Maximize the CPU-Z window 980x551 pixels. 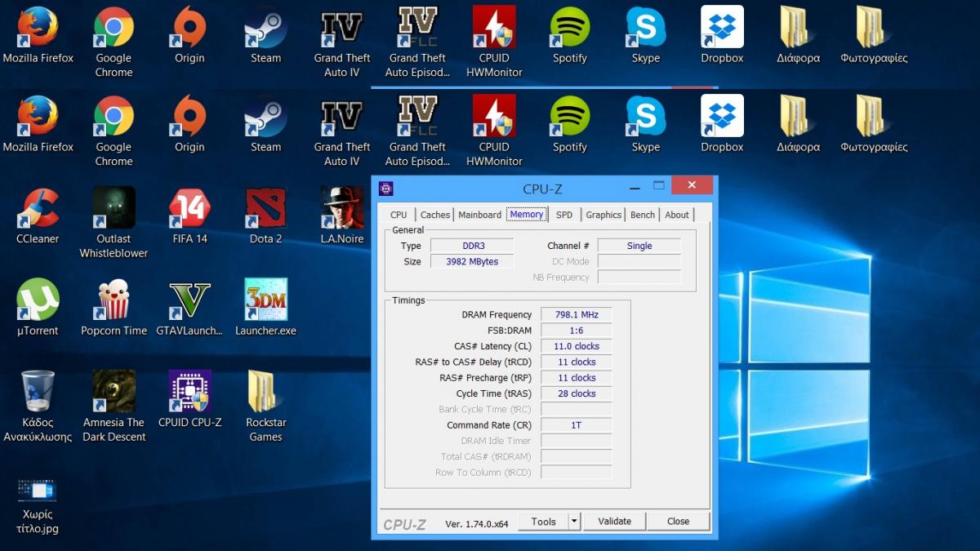coord(657,187)
